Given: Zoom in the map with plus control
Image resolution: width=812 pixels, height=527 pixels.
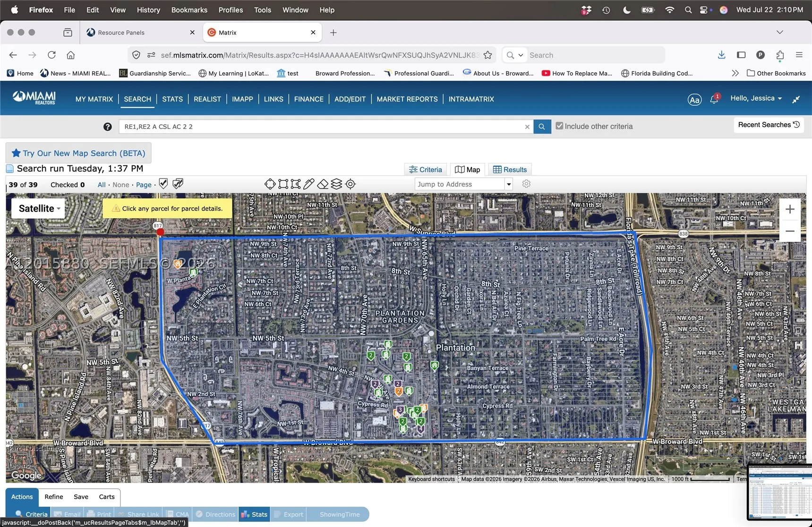Looking at the screenshot, I should click(790, 209).
